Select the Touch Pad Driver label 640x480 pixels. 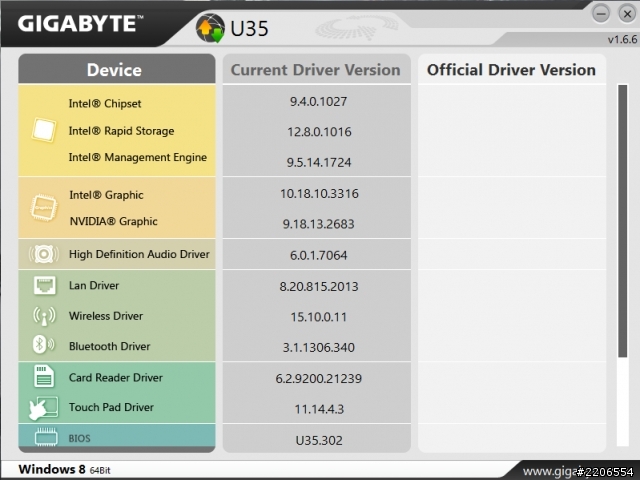point(111,407)
